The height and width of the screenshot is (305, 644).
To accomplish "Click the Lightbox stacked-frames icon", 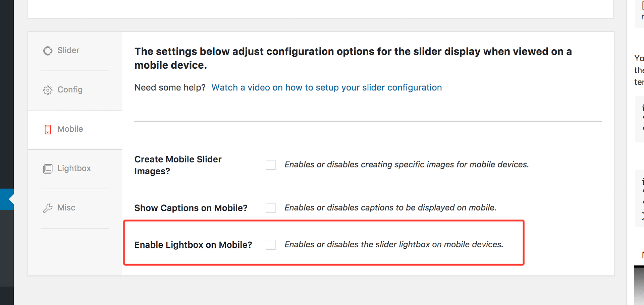I will [x=48, y=169].
